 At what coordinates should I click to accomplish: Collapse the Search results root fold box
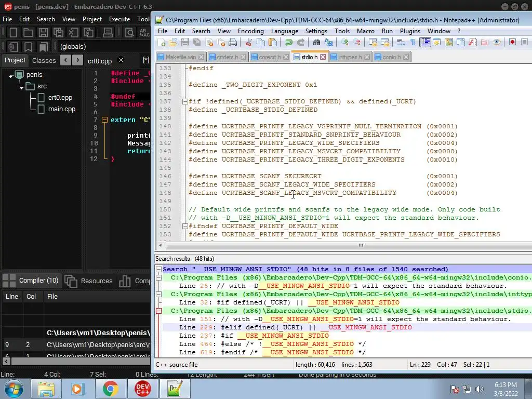[158, 270]
